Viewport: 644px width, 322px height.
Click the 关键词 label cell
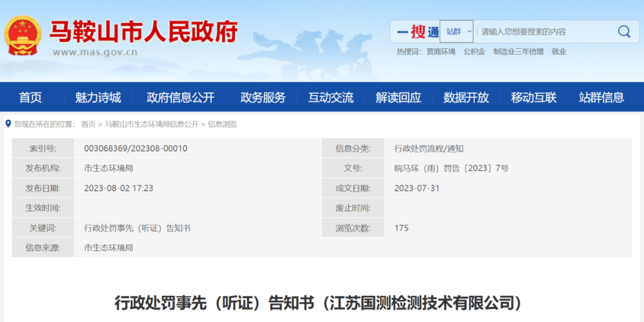click(x=43, y=228)
